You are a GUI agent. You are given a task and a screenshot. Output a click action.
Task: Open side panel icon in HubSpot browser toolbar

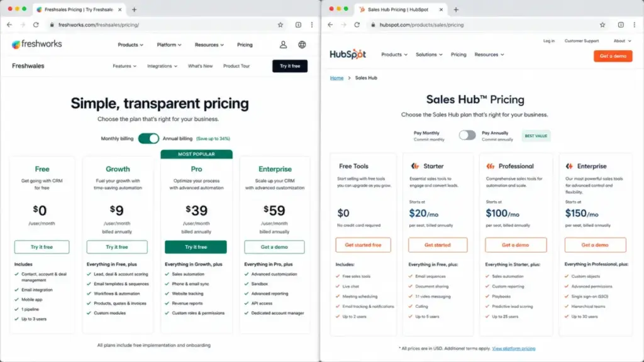621,25
